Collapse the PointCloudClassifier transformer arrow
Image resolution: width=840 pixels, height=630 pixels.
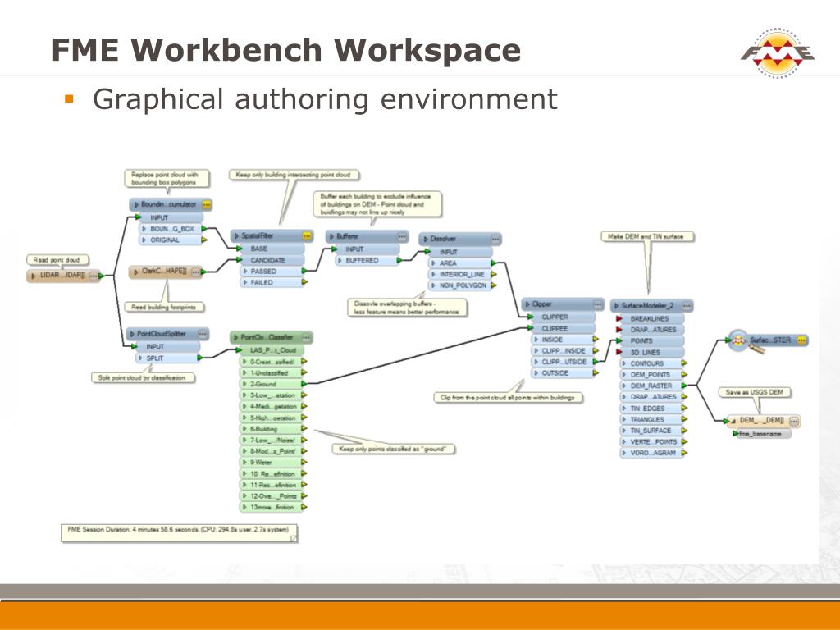[236, 337]
